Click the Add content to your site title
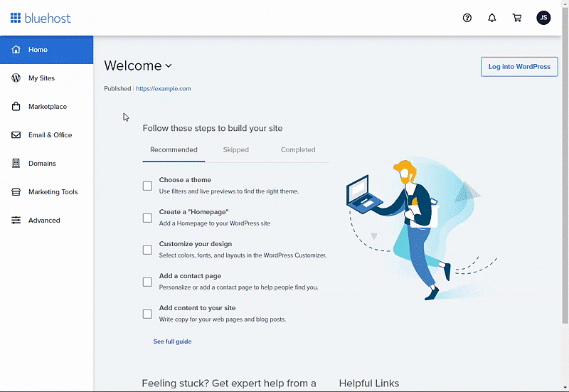The height and width of the screenshot is (392, 569). pyautogui.click(x=198, y=308)
